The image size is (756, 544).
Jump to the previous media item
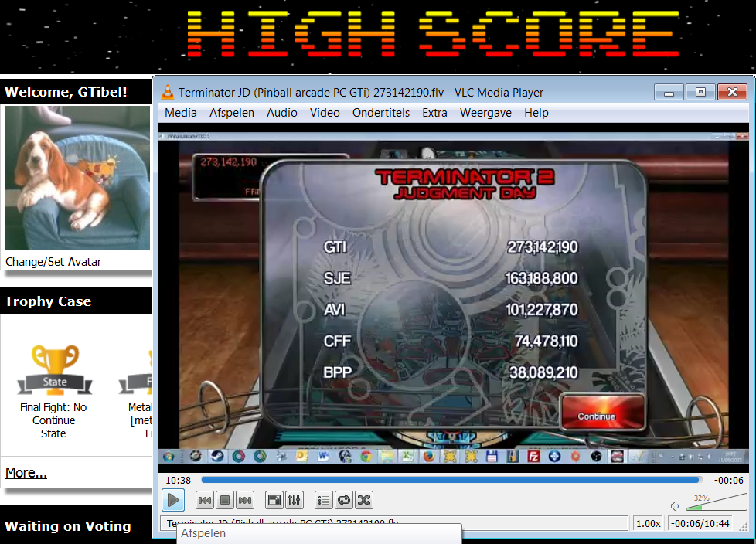coord(204,500)
